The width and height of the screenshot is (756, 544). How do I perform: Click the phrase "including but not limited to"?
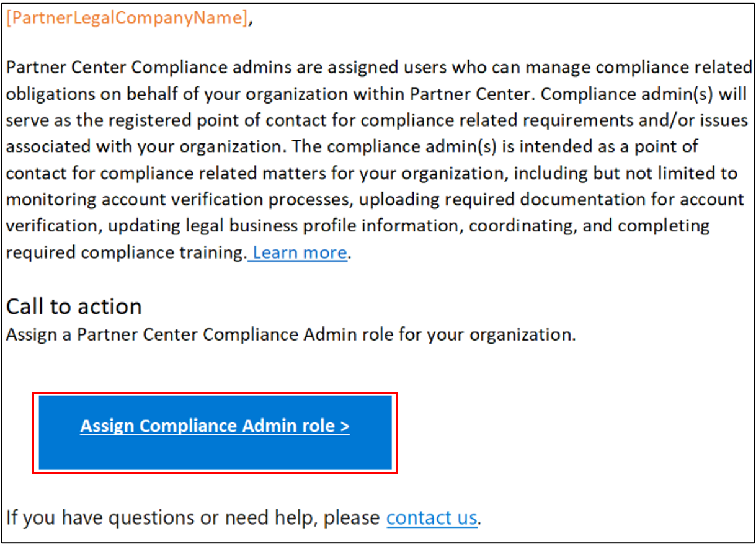pyautogui.click(x=625, y=172)
